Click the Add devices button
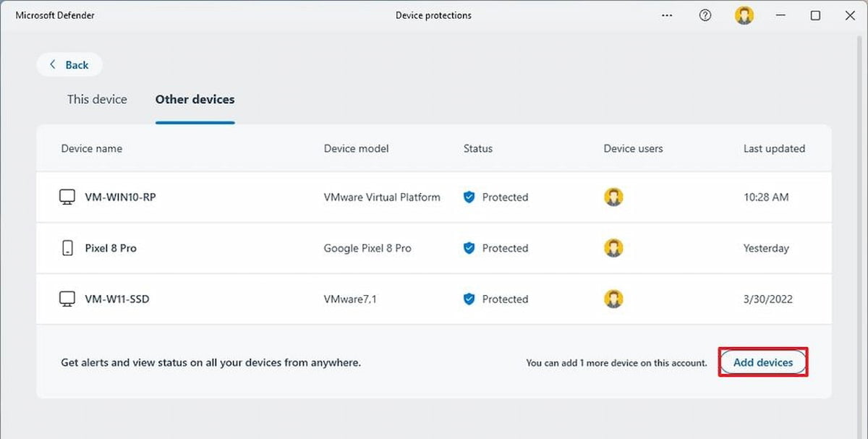 763,362
